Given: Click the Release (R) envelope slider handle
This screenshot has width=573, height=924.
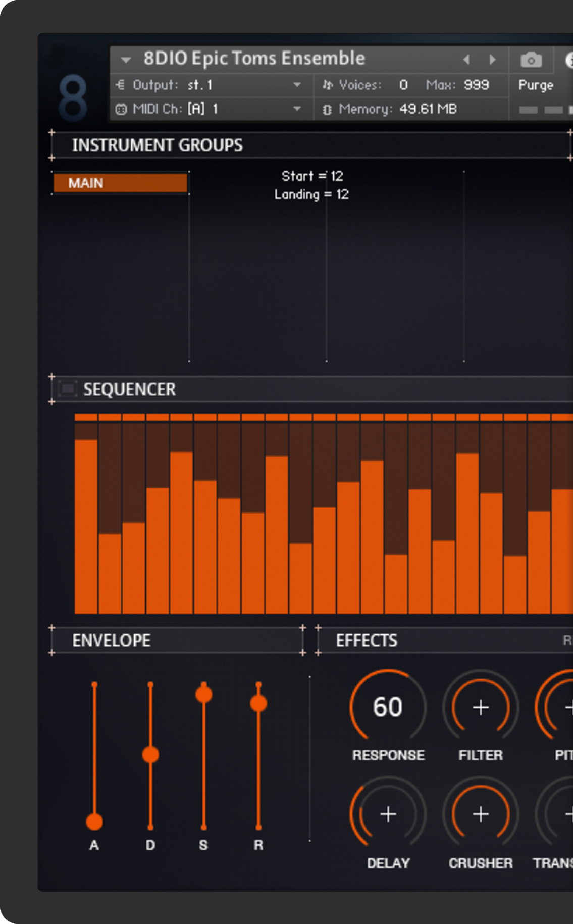Looking at the screenshot, I should click(258, 703).
